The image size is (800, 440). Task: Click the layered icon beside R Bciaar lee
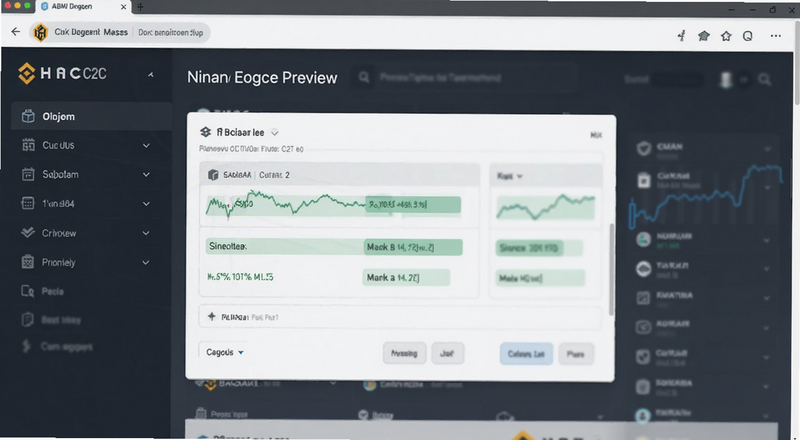[x=205, y=132]
